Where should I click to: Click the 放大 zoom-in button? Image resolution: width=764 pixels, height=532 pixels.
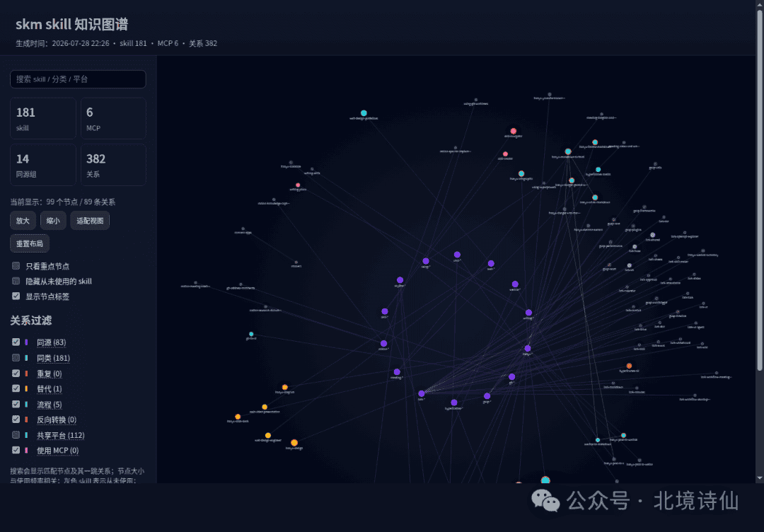pyautogui.click(x=23, y=221)
